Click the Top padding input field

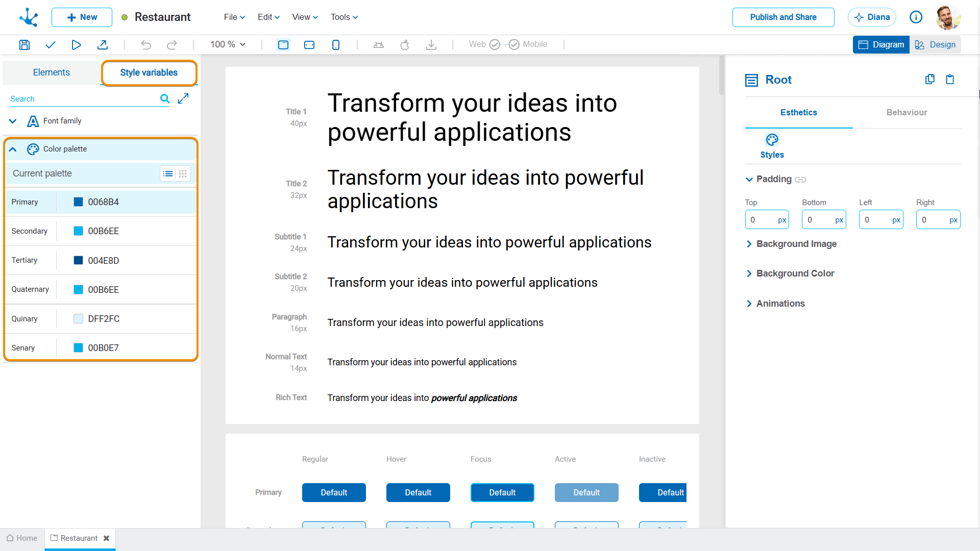767,220
